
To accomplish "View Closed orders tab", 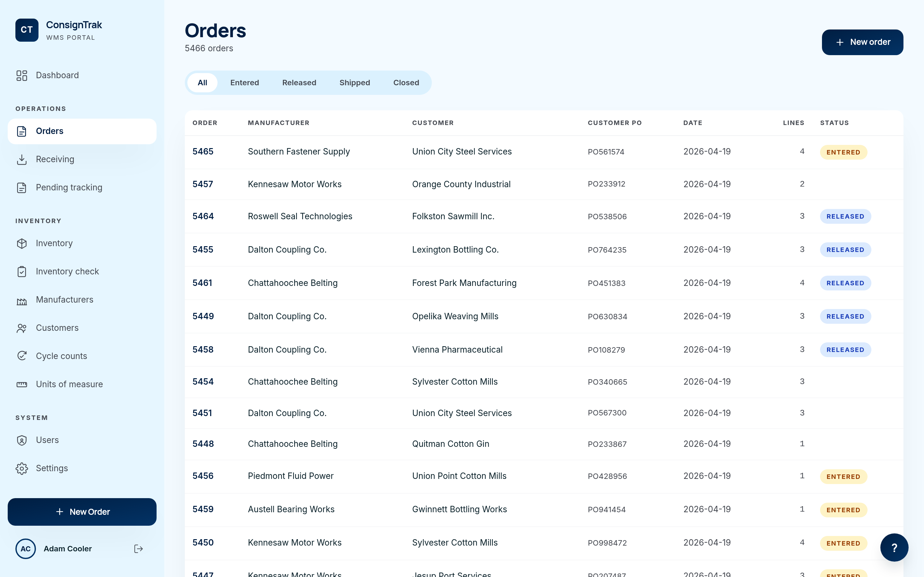I will pos(406,82).
